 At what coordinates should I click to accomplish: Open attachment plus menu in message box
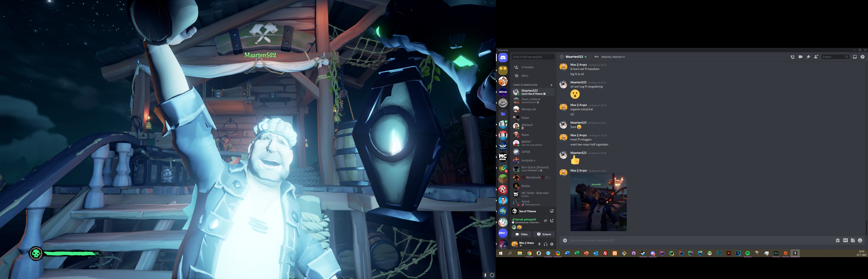[565, 240]
